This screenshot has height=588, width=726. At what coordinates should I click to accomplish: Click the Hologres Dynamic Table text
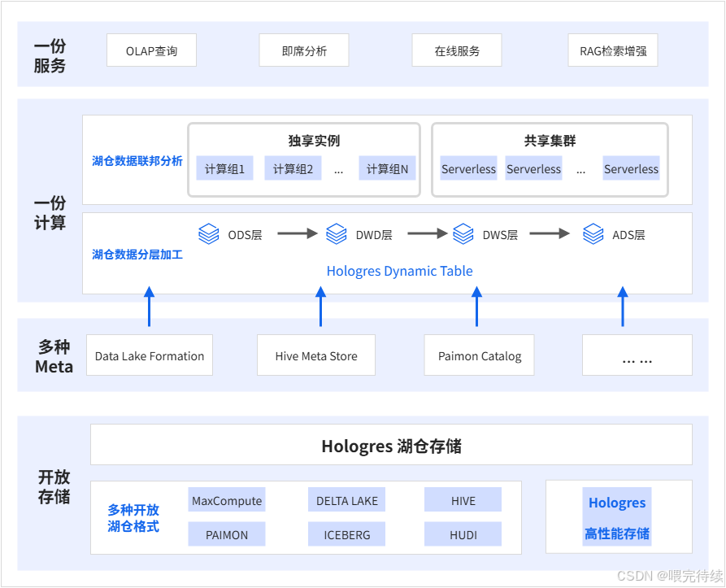[399, 271]
